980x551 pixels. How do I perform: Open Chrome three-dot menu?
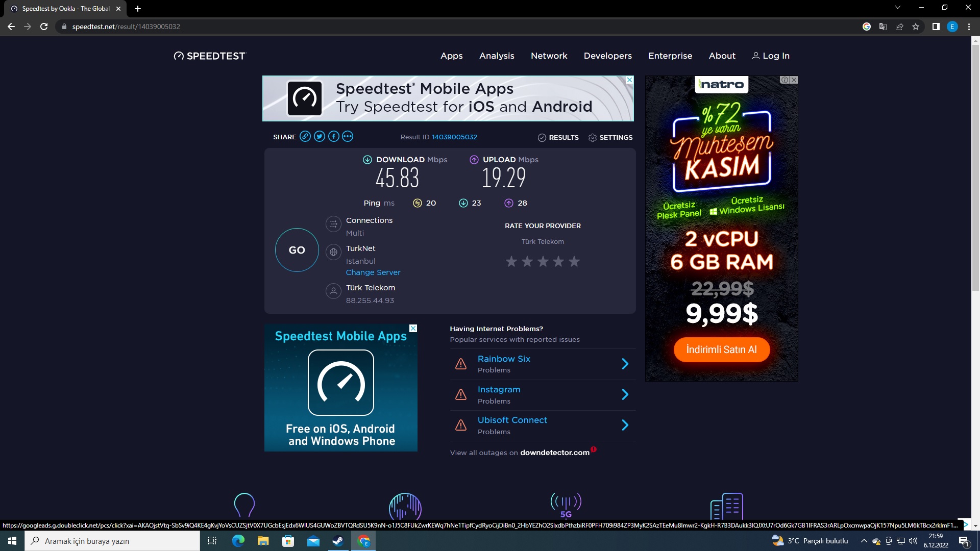tap(969, 27)
